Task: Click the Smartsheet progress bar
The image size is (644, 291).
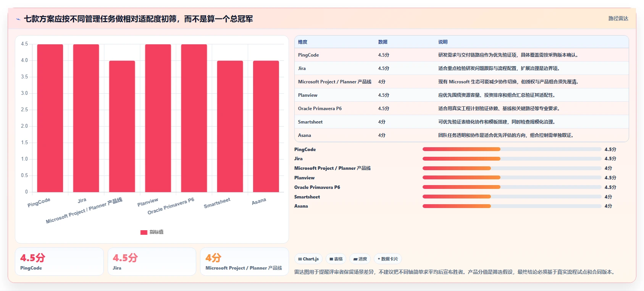Action: coord(512,197)
